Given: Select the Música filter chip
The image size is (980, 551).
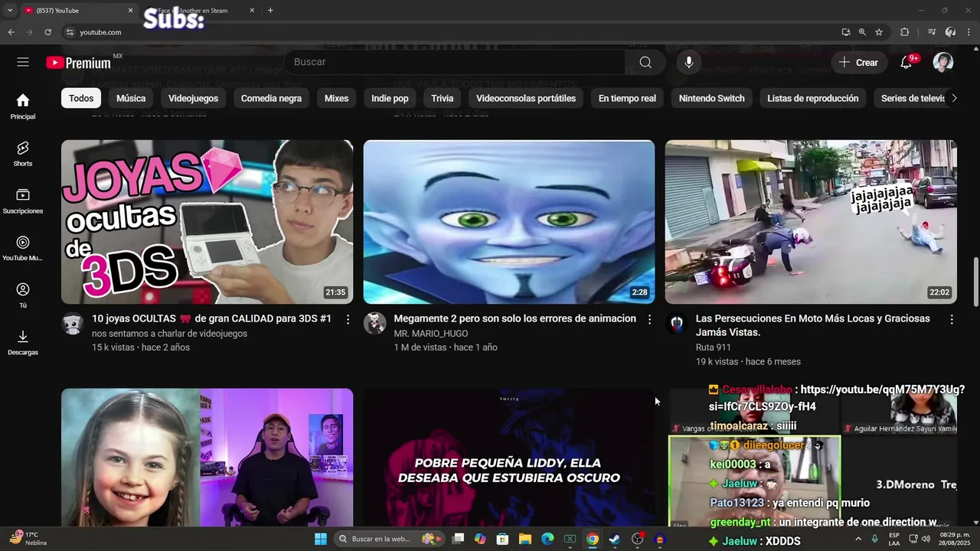Looking at the screenshot, I should 131,98.
